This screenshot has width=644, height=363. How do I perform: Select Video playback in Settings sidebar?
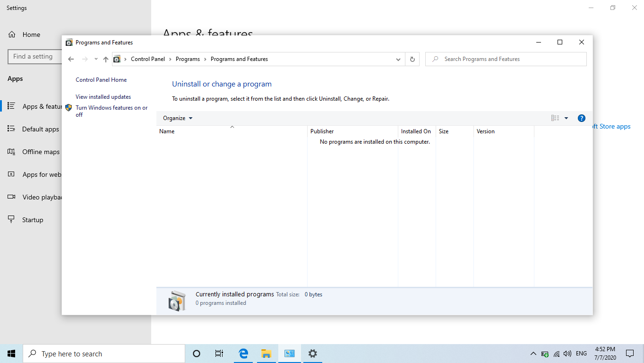31,197
